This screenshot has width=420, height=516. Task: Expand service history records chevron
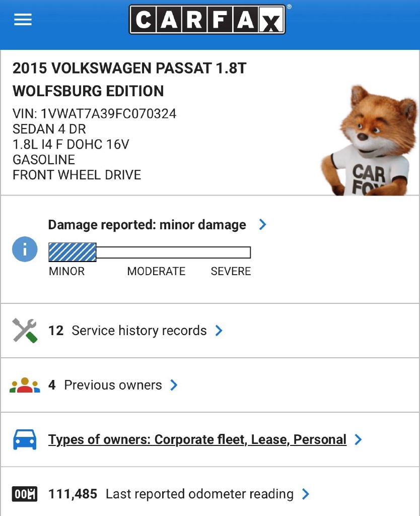tap(219, 331)
